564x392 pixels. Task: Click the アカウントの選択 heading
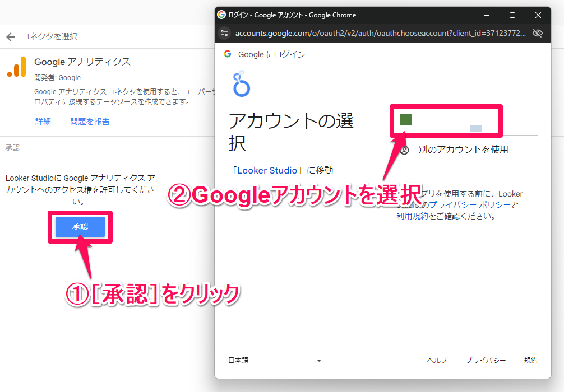(x=291, y=132)
